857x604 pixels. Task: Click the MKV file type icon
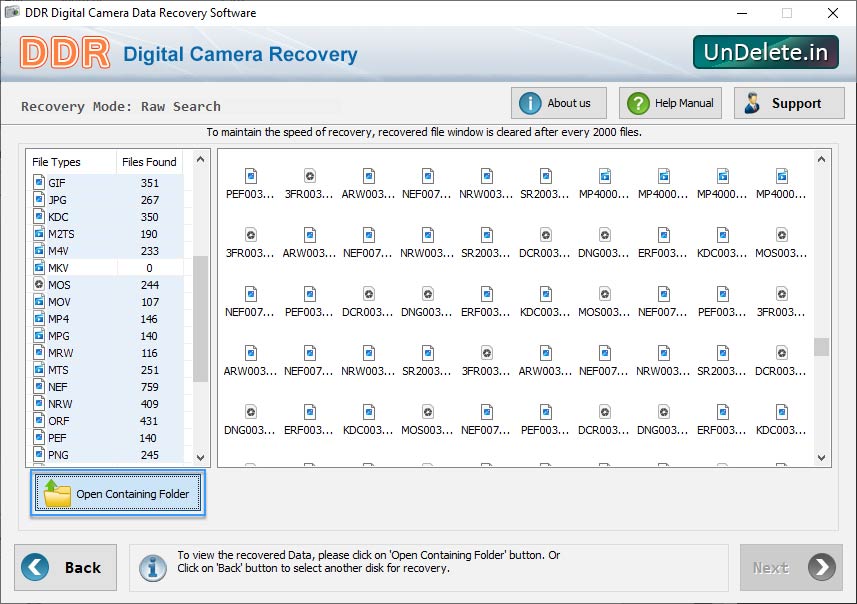tap(39, 267)
